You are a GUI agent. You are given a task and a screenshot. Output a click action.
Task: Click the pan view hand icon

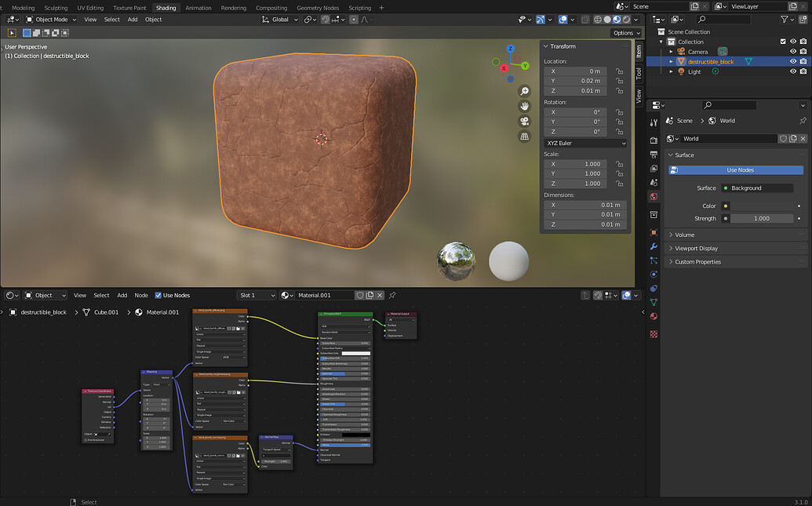[x=525, y=106]
